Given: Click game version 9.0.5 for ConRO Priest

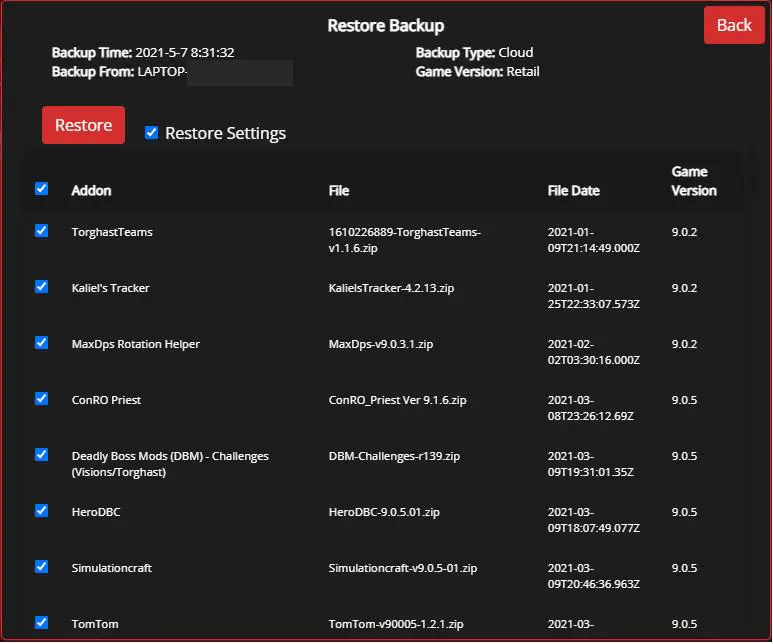Looking at the screenshot, I should pyautogui.click(x=684, y=400).
